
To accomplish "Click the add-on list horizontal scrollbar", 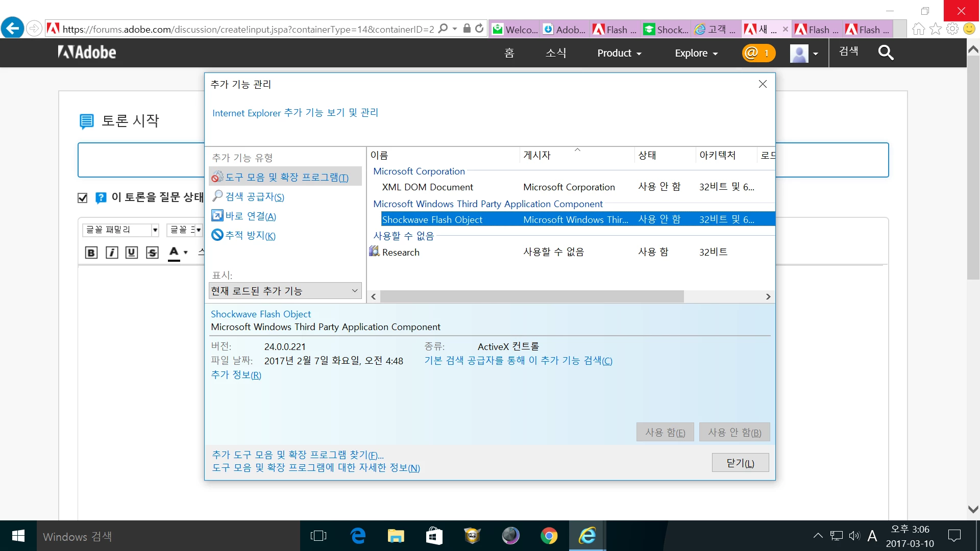I will pyautogui.click(x=531, y=296).
